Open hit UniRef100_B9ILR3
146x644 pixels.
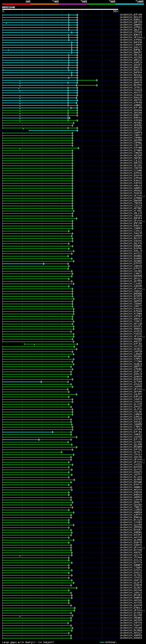(131, 17)
